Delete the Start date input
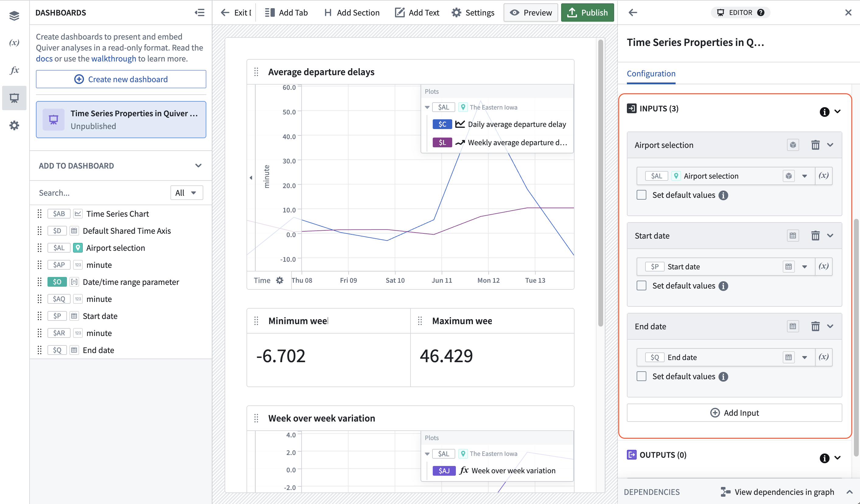 point(815,236)
